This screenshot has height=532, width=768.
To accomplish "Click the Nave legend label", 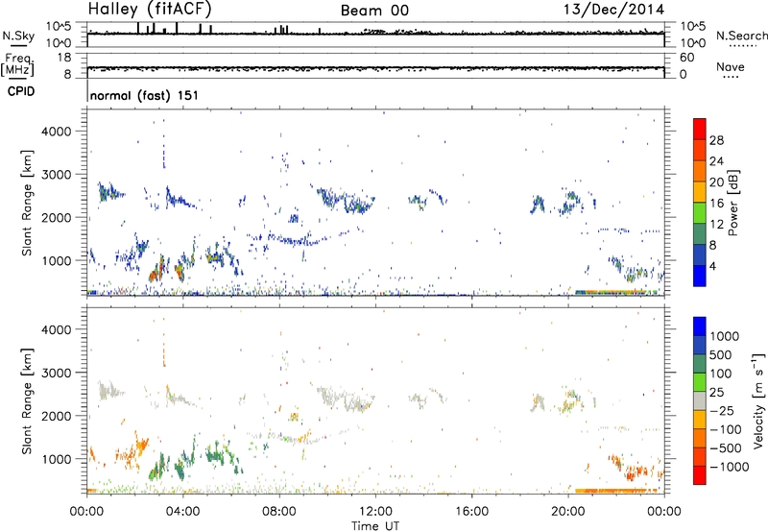I will pyautogui.click(x=731, y=66).
